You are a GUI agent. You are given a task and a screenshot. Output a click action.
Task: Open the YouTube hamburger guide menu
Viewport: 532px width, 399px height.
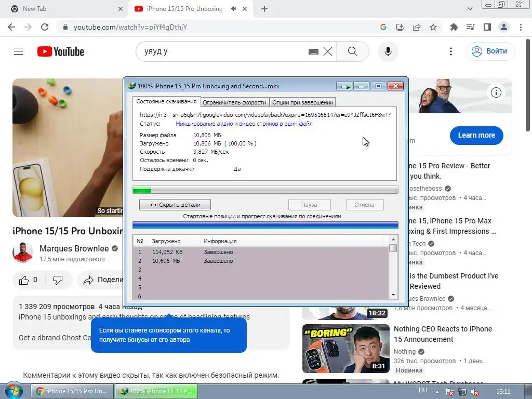click(19, 51)
